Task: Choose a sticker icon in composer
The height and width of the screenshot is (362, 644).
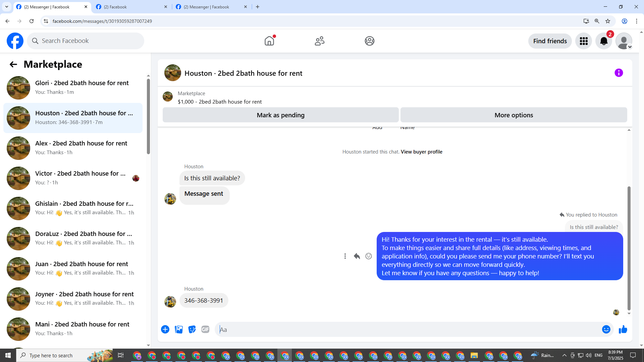Action: tap(192, 329)
